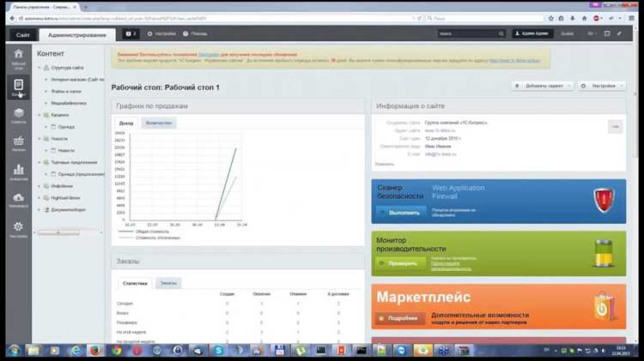Open the browser hamburger menu
The width and height of the screenshot is (644, 361).
(631, 18)
